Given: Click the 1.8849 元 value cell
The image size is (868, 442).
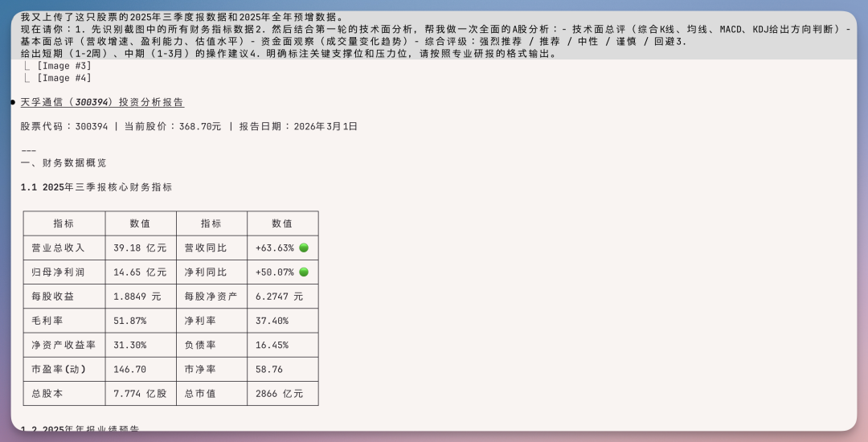Looking at the screenshot, I should coord(141,297).
